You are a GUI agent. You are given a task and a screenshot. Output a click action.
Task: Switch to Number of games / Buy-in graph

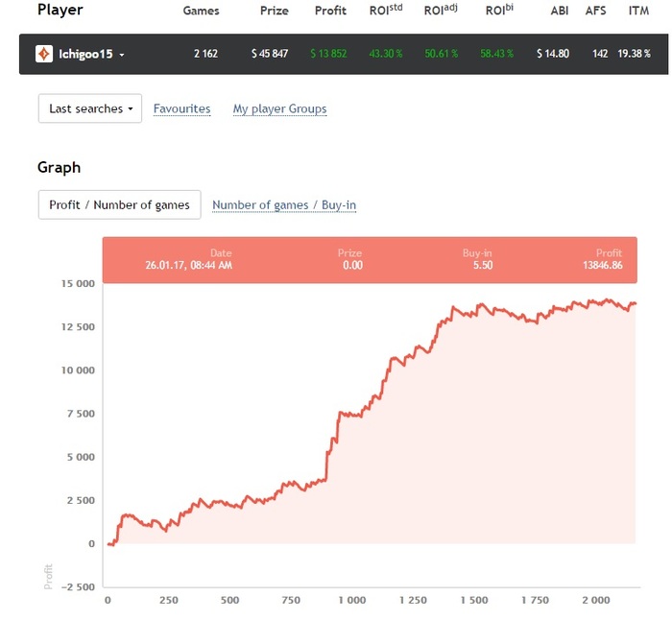click(x=284, y=205)
